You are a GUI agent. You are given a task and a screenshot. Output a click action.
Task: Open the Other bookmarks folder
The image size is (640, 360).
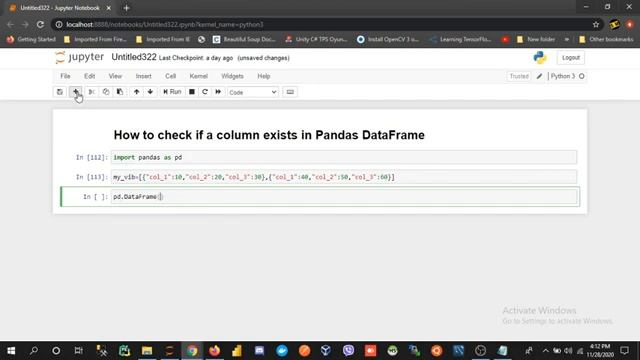point(606,40)
